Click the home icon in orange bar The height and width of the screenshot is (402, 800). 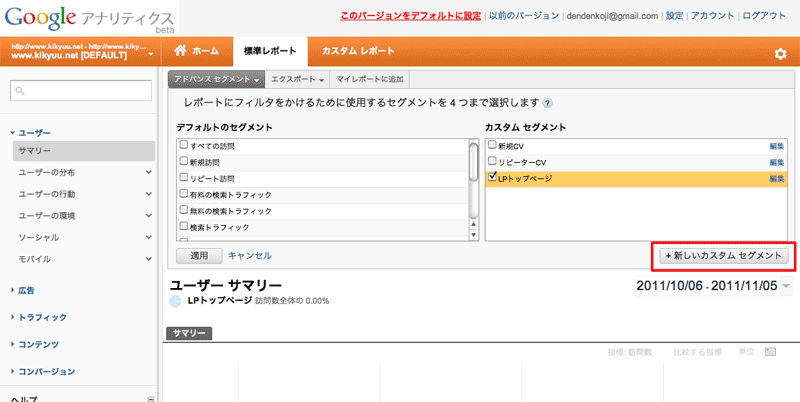coord(181,51)
